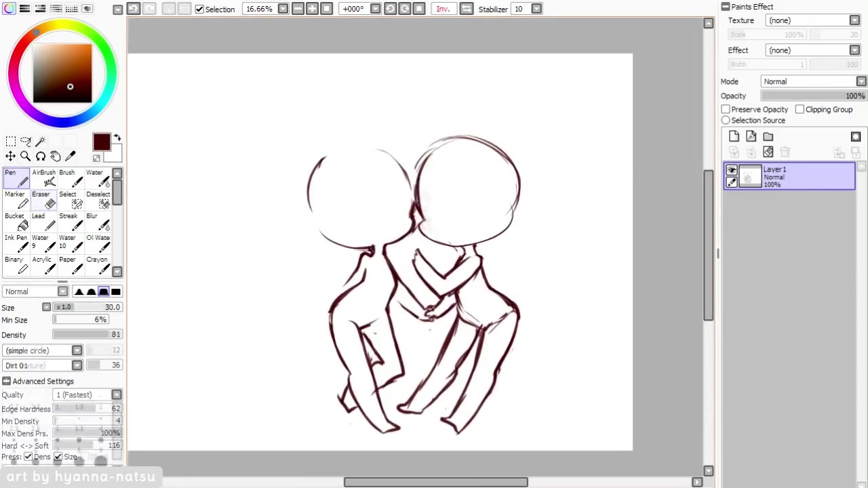
Task: Choose the magic wand tool
Action: click(x=41, y=141)
